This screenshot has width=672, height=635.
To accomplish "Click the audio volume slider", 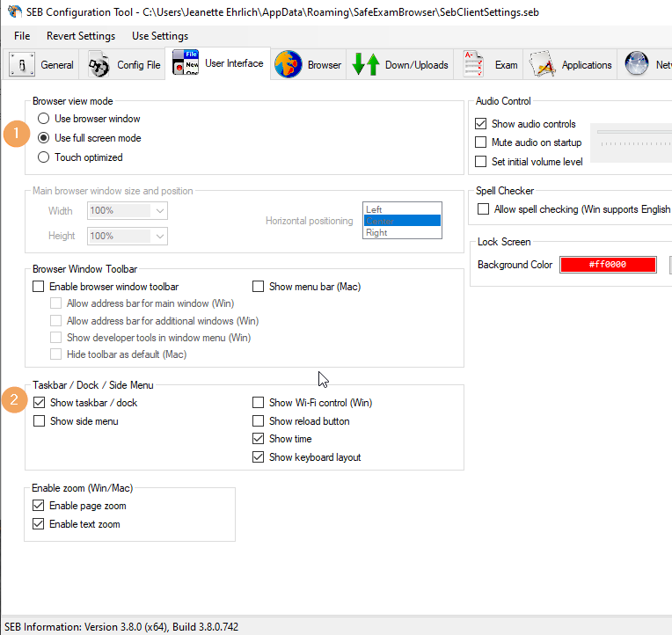I will [x=634, y=132].
